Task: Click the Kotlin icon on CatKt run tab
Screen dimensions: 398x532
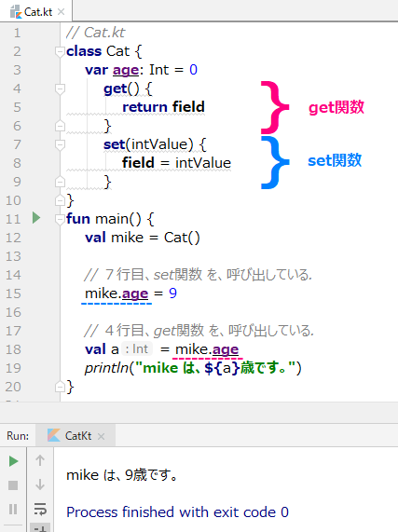Action: (x=54, y=435)
